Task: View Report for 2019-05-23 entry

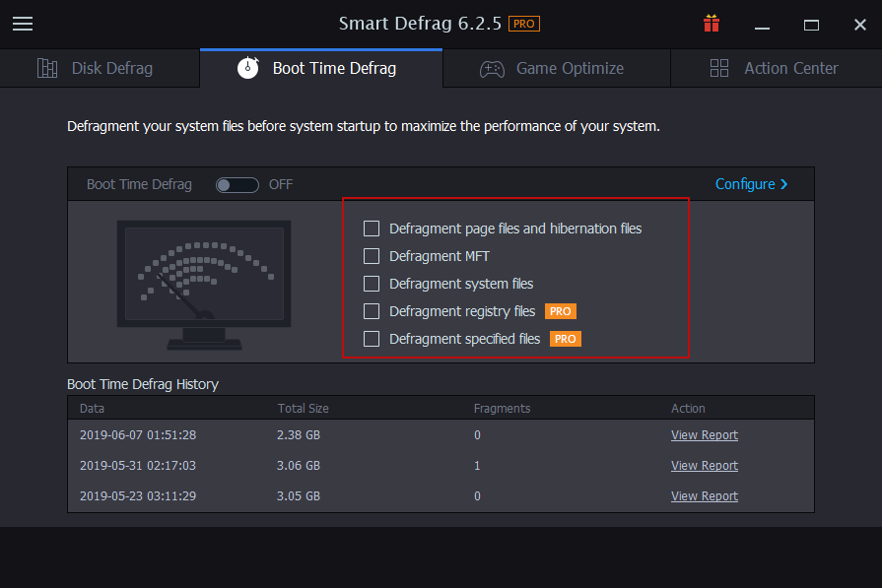Action: (705, 495)
